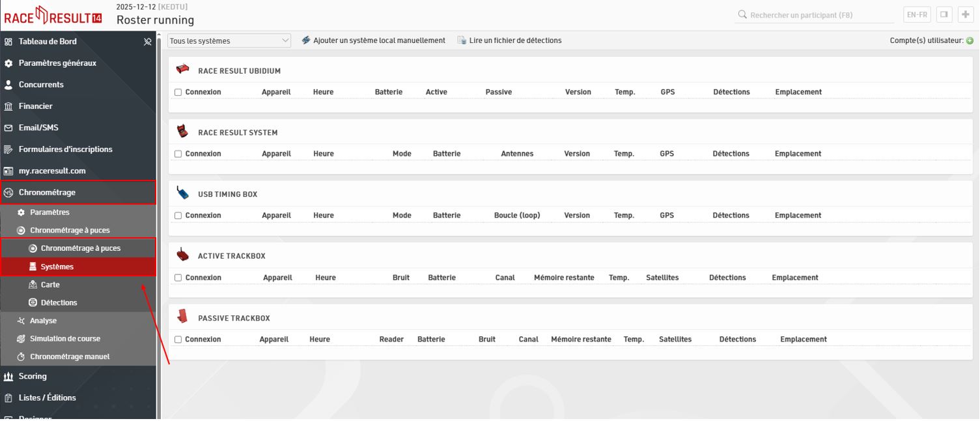This screenshot has width=980, height=421.
Task: Click the Concurrents person icon
Action: point(8,85)
